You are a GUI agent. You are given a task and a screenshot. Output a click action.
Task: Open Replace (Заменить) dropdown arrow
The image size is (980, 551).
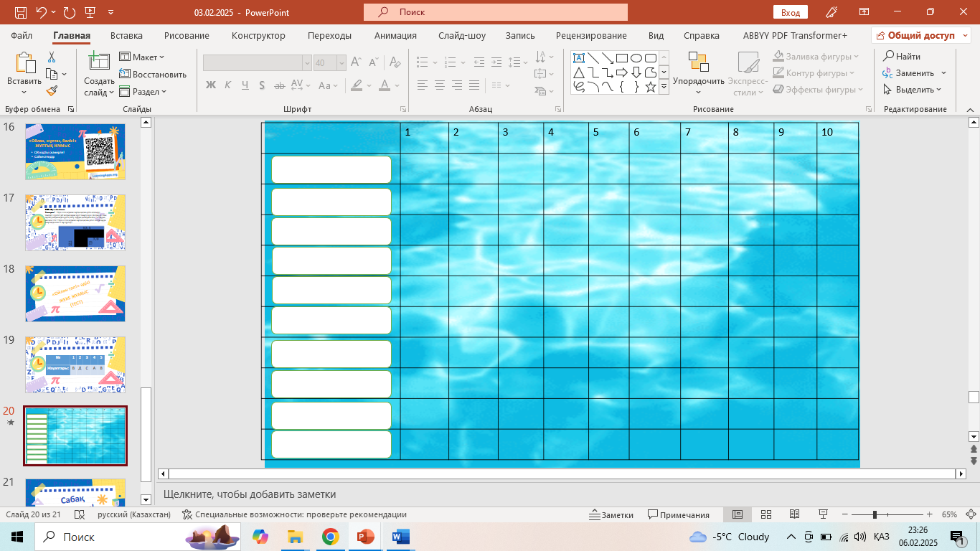[x=943, y=73]
